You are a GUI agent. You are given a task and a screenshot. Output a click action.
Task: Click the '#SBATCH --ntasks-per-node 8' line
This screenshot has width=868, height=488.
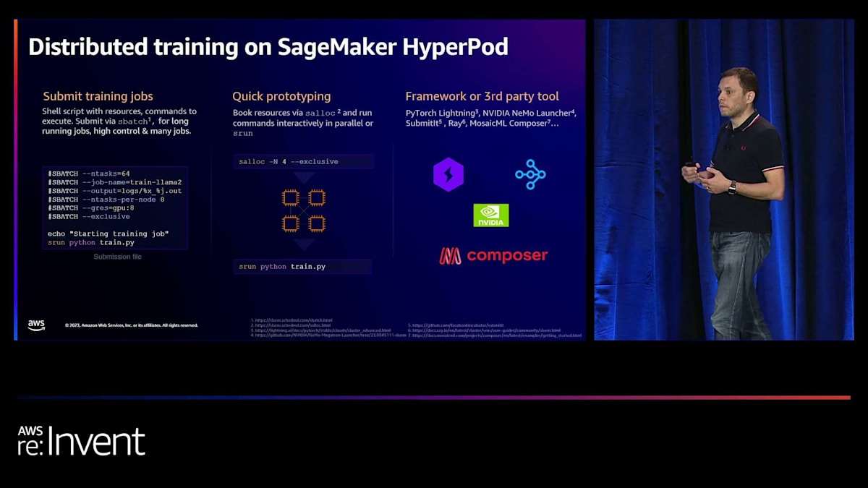pos(106,200)
